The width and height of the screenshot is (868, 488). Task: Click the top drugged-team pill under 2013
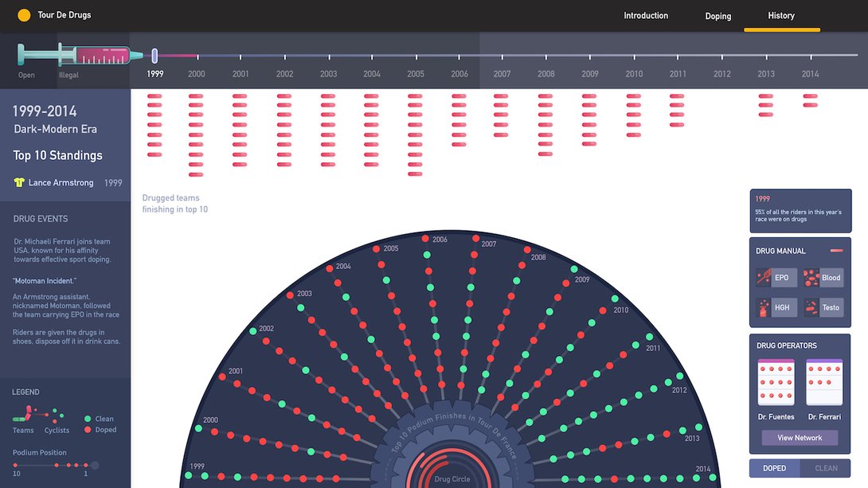[765, 96]
